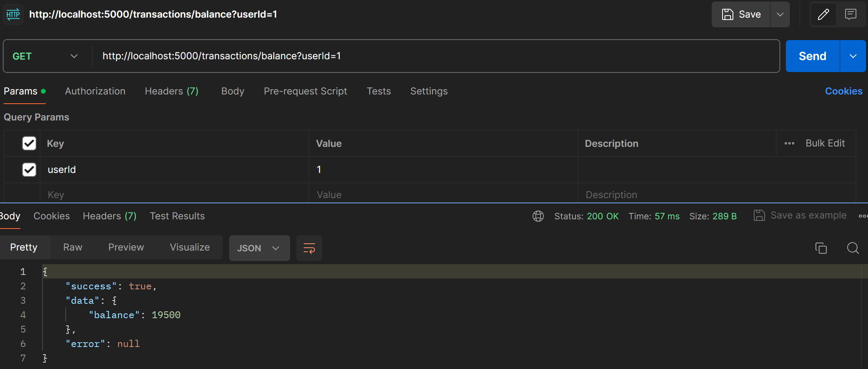
Task: Switch to Visualize view
Action: (190, 247)
